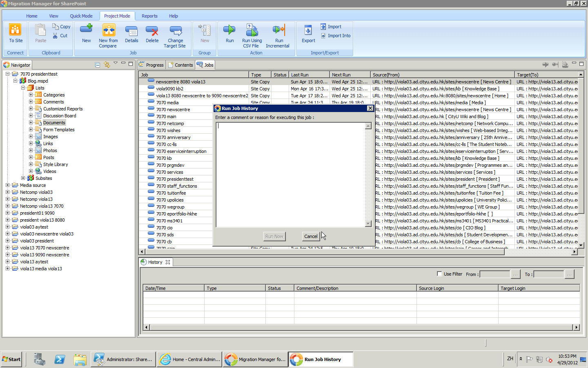Screen dimensions: 588x368
Task: Close the Run Job History dialog
Action: 370,108
